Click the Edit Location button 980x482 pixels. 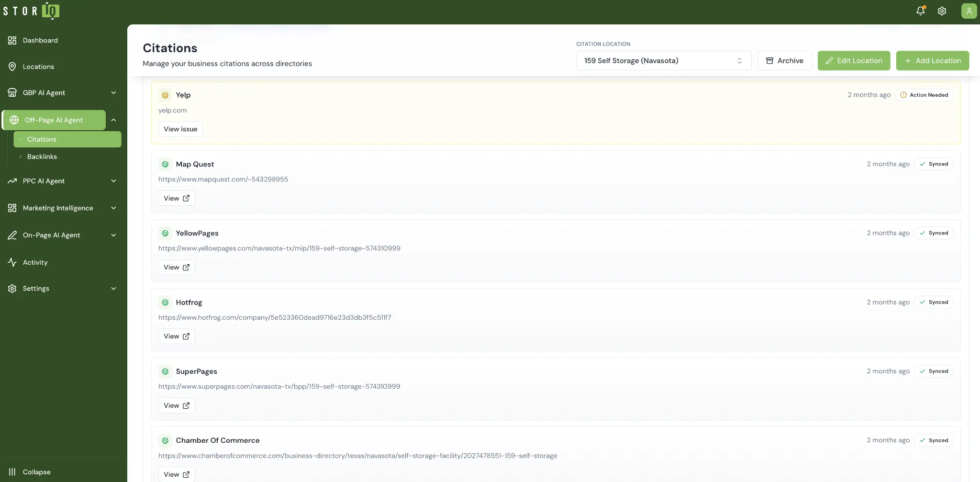[854, 61]
